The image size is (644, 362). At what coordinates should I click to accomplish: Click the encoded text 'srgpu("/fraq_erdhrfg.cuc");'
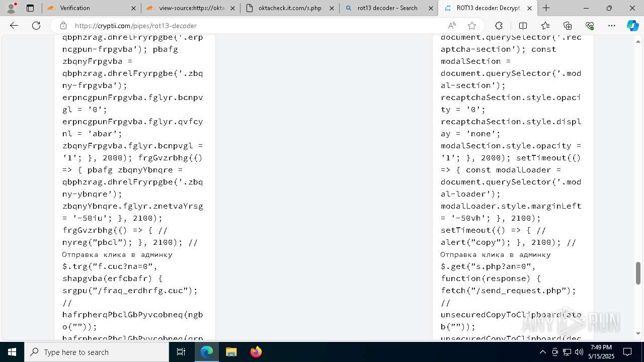click(x=130, y=291)
